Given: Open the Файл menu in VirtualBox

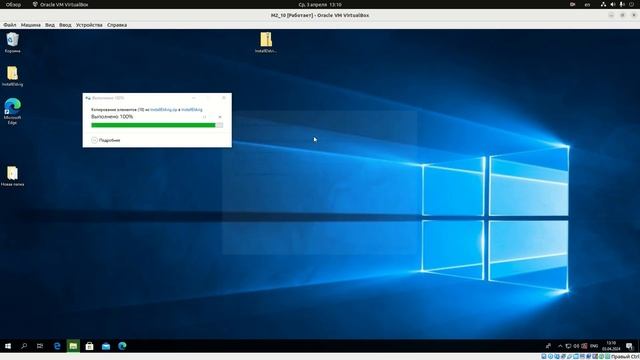Looking at the screenshot, I should (x=10, y=25).
